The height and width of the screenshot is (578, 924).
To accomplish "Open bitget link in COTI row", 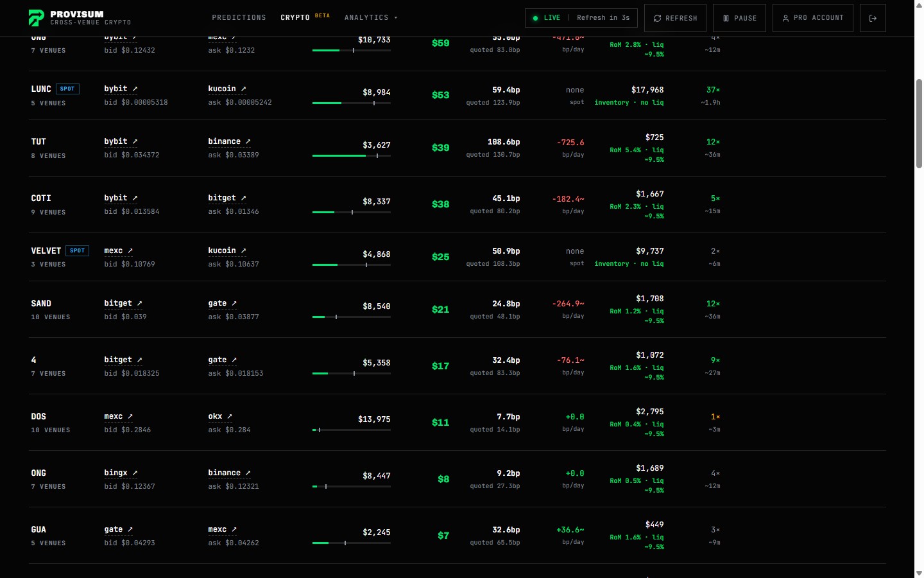I will click(227, 198).
